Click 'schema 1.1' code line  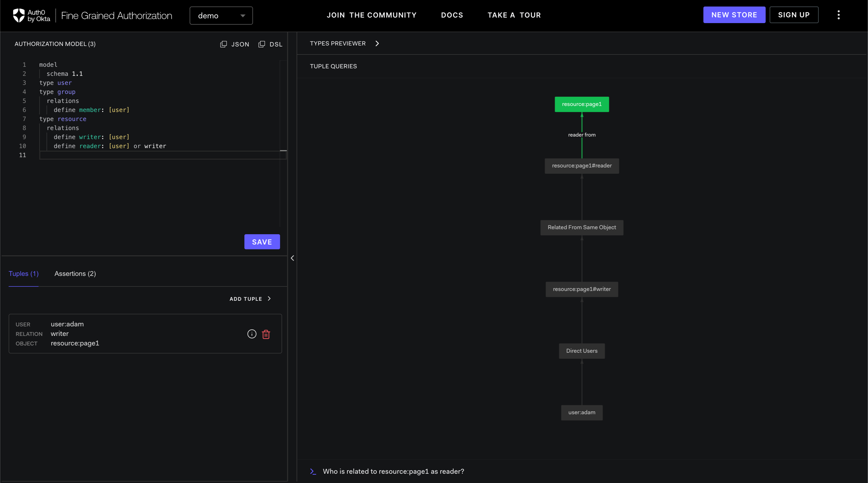64,73
